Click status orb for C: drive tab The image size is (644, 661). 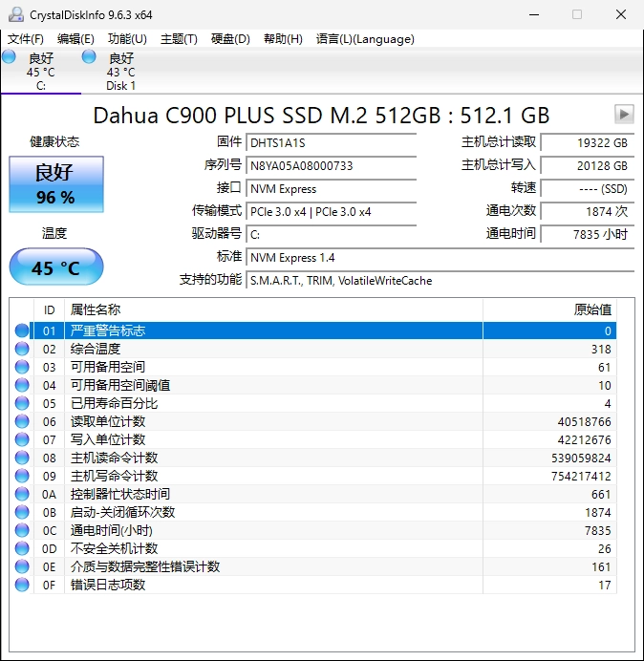click(x=10, y=57)
